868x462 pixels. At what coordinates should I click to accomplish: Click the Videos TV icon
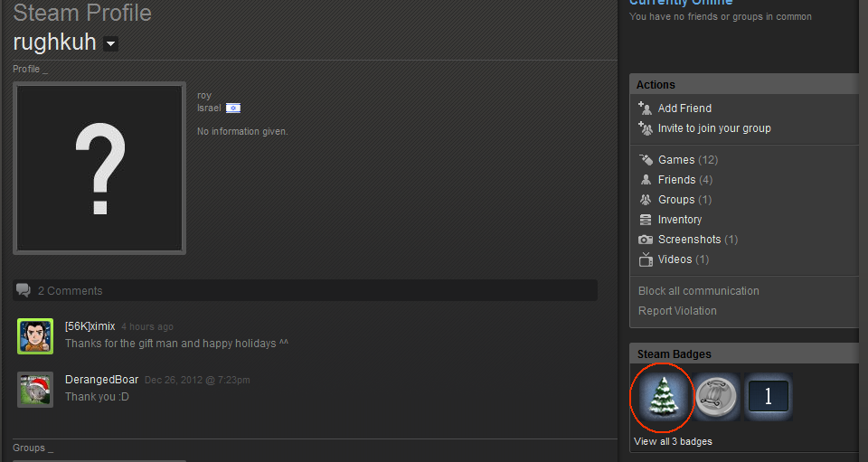[x=646, y=259]
